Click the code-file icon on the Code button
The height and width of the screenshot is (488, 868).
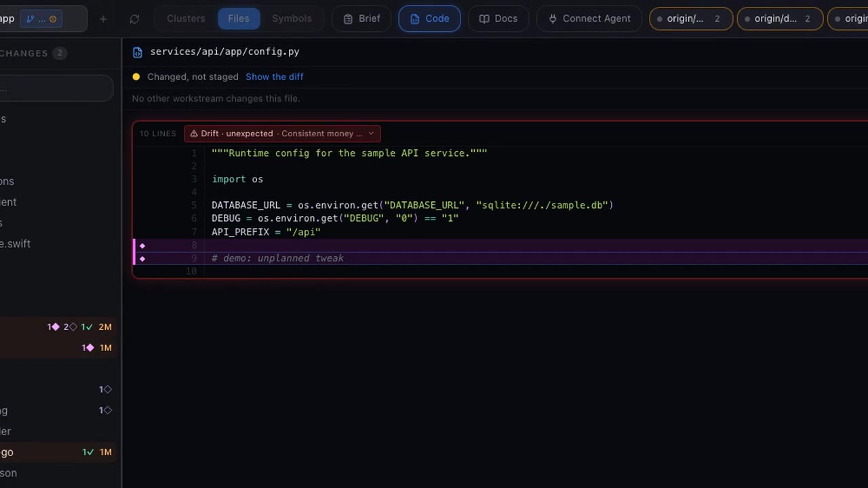click(x=415, y=19)
